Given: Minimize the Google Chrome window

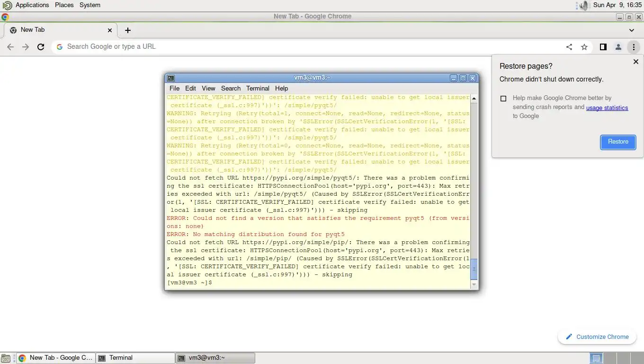Looking at the screenshot, I should [620, 17].
